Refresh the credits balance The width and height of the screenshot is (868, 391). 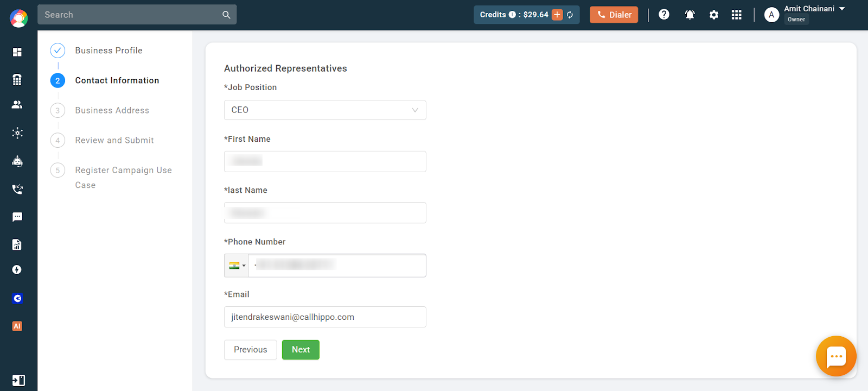tap(570, 15)
